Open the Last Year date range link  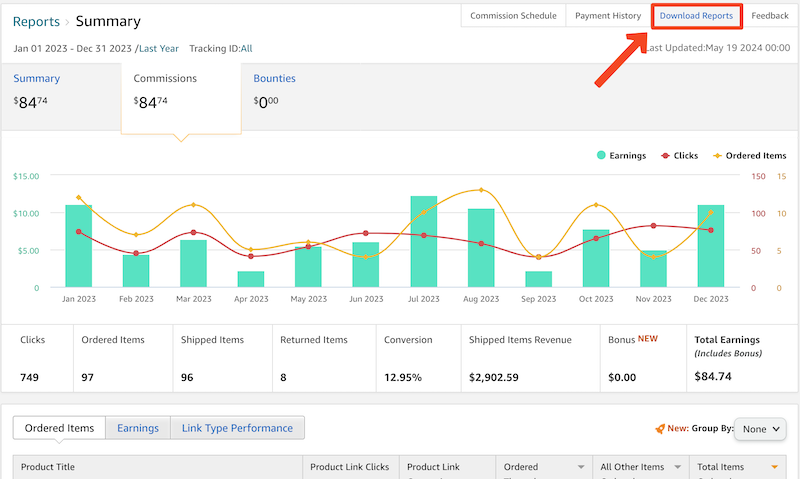coord(159,48)
